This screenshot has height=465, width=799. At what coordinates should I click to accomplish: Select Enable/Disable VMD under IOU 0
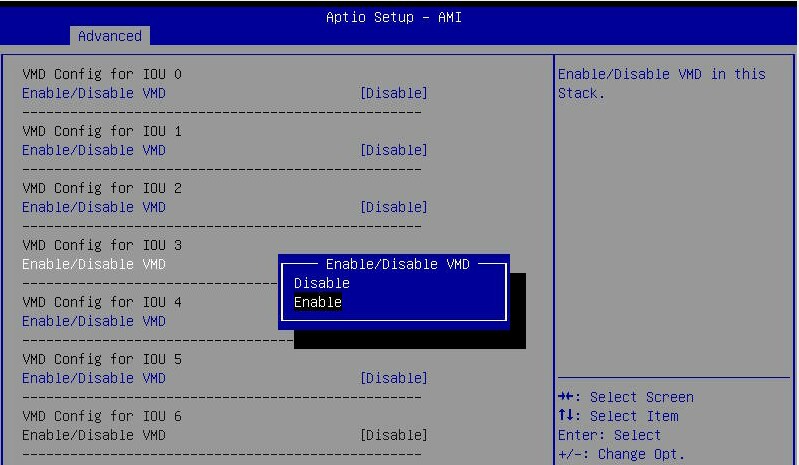[x=94, y=93]
